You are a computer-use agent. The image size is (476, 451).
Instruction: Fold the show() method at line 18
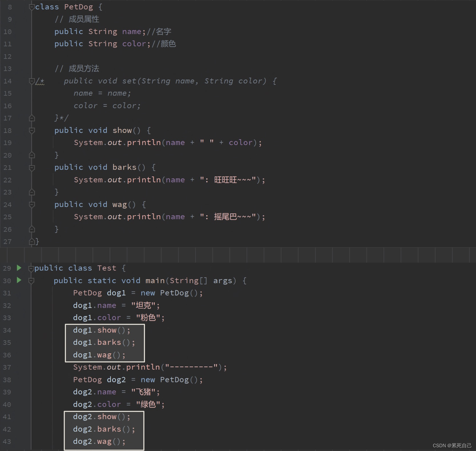tap(32, 130)
